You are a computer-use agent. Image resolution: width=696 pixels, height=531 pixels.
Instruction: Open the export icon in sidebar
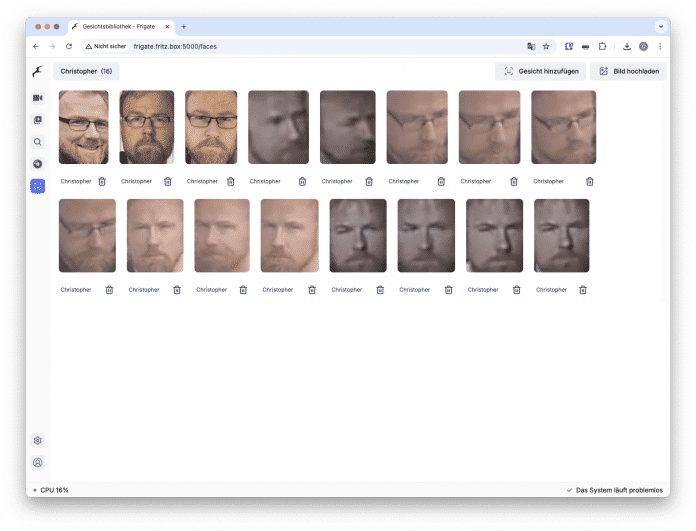coord(38,164)
